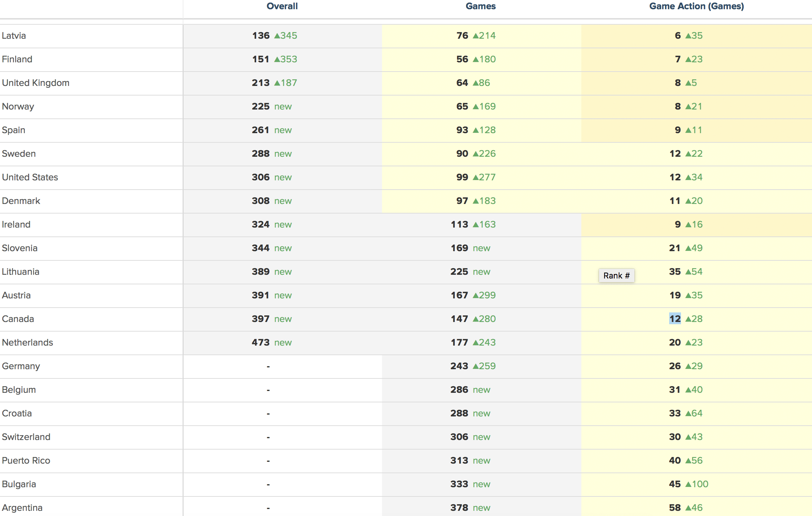812x516 pixels.
Task: Click the Game Action (Games) header
Action: [696, 6]
